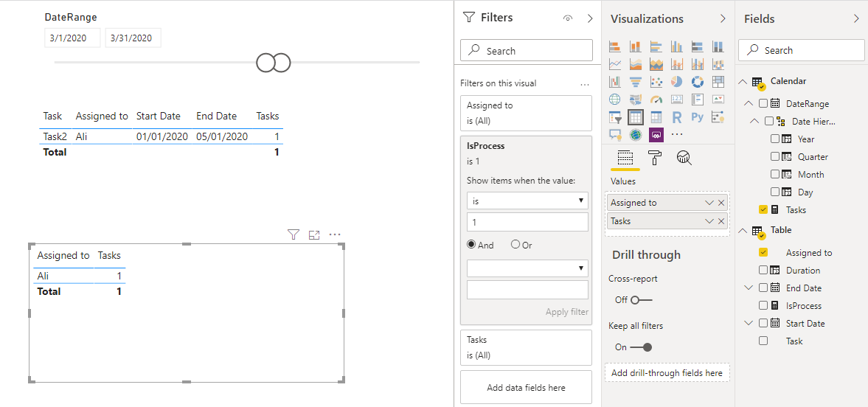
Task: Select the donut chart visualization
Action: pos(698,82)
